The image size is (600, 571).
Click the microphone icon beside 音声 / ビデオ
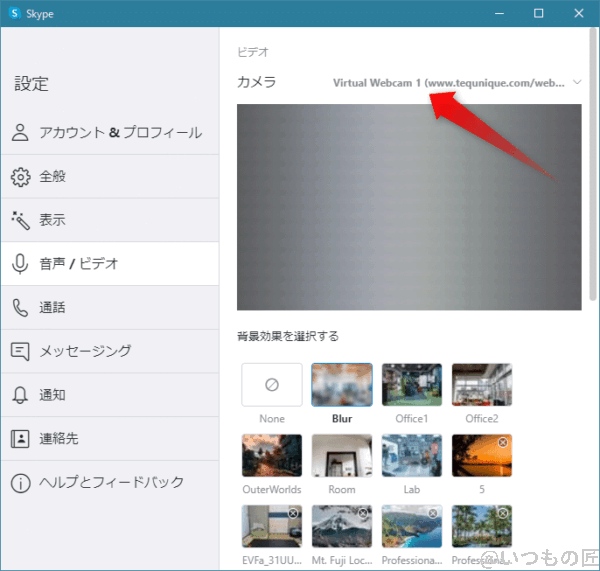20,264
